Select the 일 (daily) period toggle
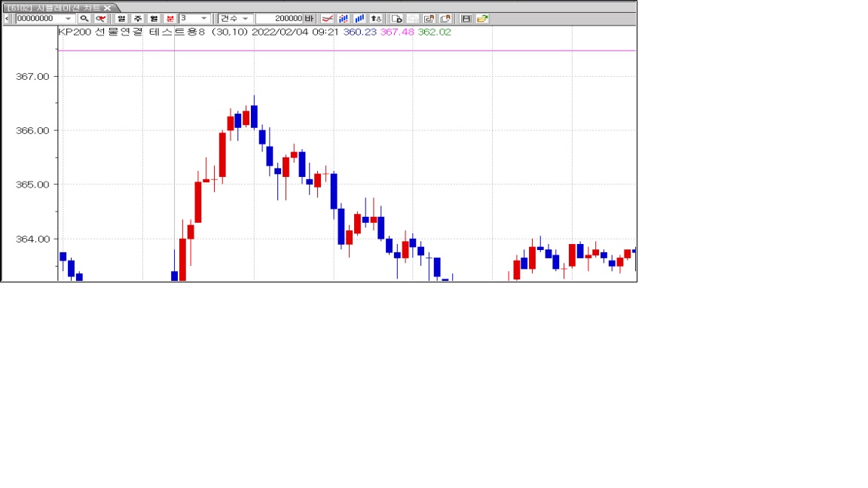868x488 pixels. point(121,18)
